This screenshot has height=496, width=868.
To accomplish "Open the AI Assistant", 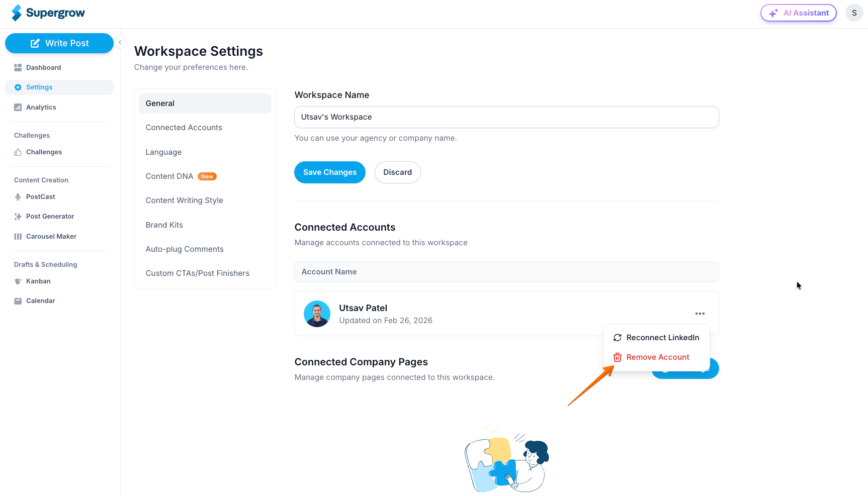I will 799,13.
